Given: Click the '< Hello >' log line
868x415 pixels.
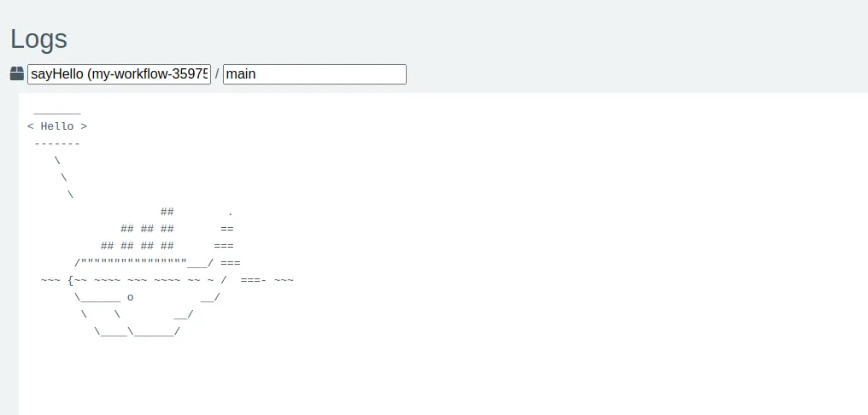Looking at the screenshot, I should click(57, 126).
